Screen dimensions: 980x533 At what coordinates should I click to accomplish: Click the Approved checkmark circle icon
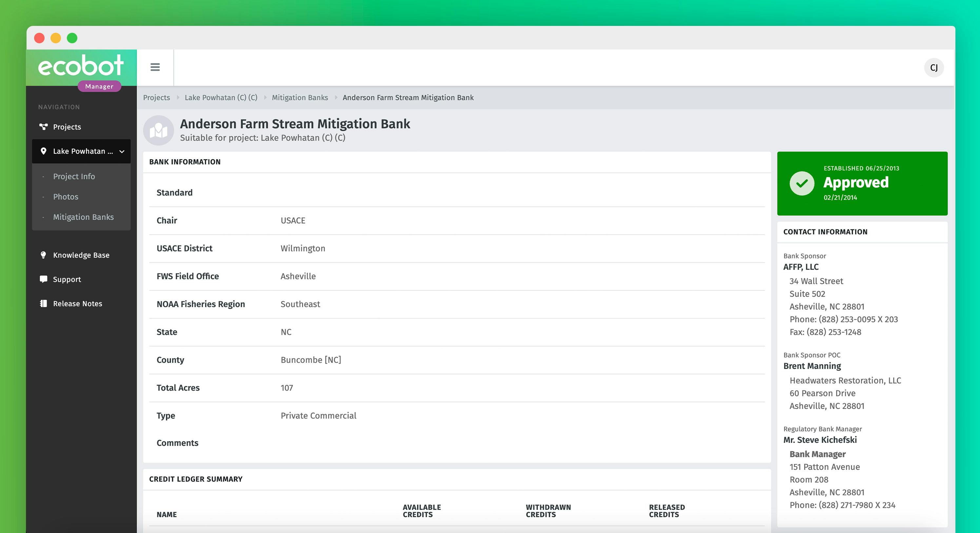coord(802,183)
